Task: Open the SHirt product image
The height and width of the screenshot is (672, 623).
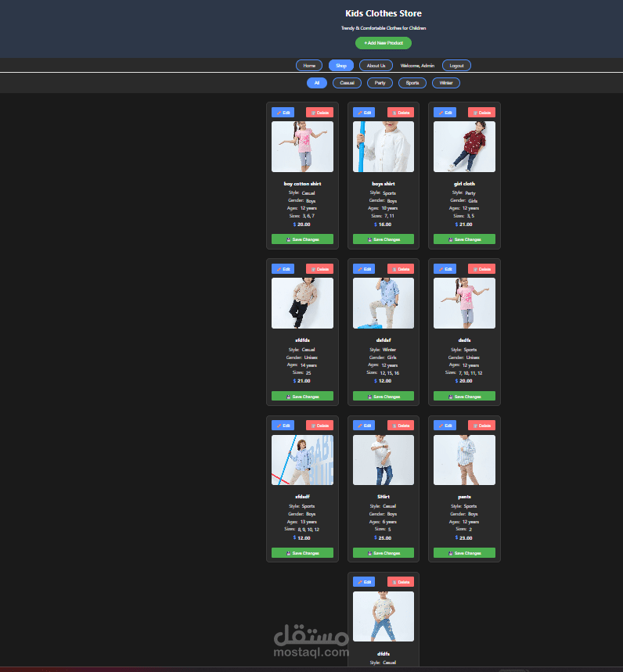Action: (x=384, y=460)
